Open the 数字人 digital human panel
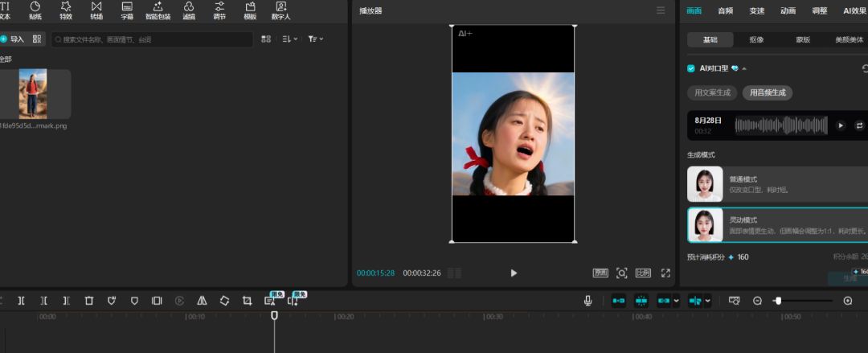The image size is (868, 353). click(280, 10)
